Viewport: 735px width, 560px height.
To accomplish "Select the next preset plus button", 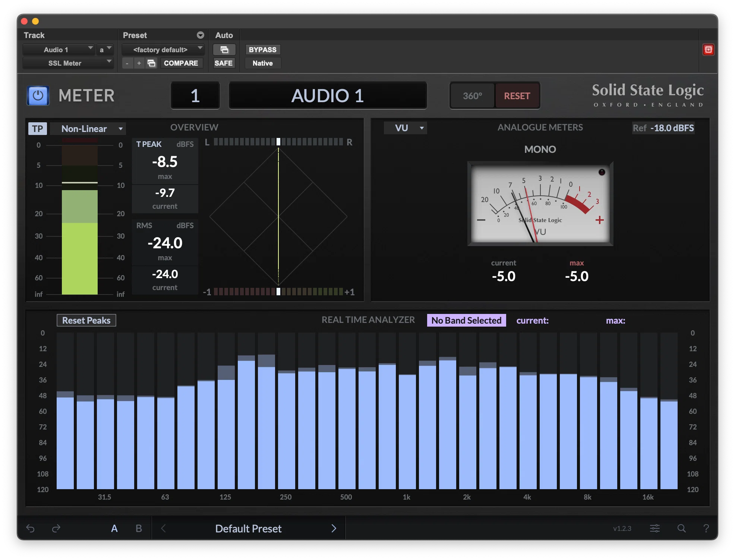I will (x=139, y=63).
